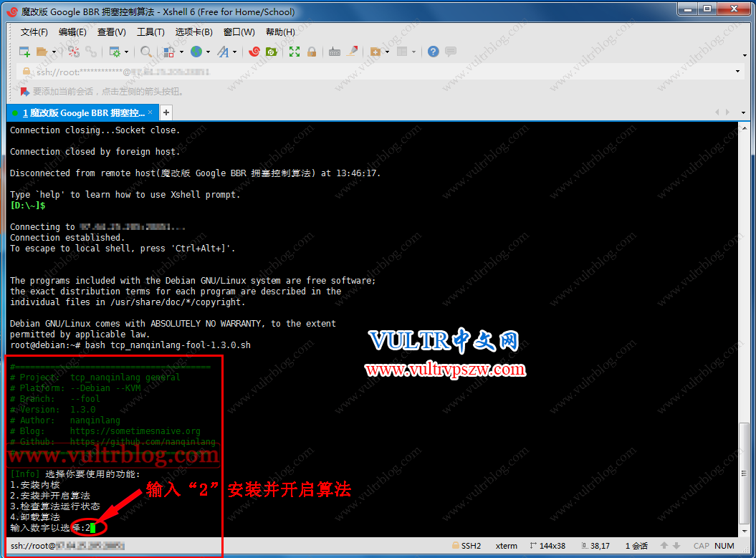Open the session Properties gear icon
The width and height of the screenshot is (756, 558).
(115, 52)
